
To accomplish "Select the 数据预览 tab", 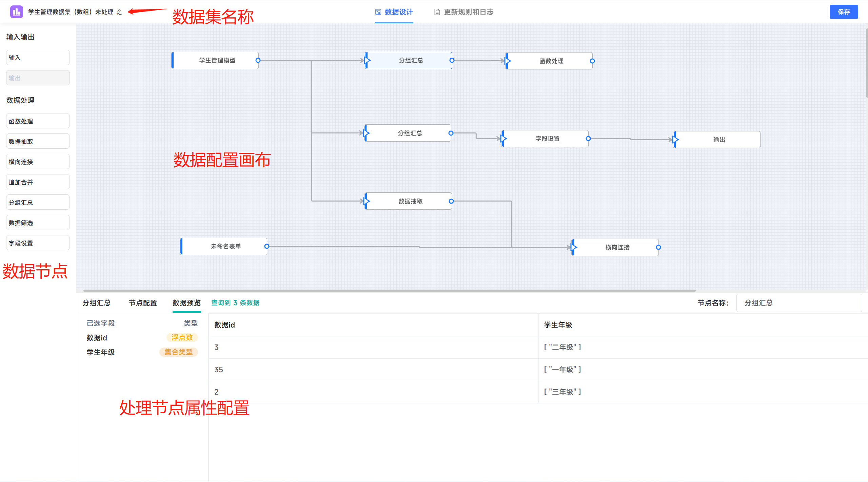I will (x=186, y=303).
